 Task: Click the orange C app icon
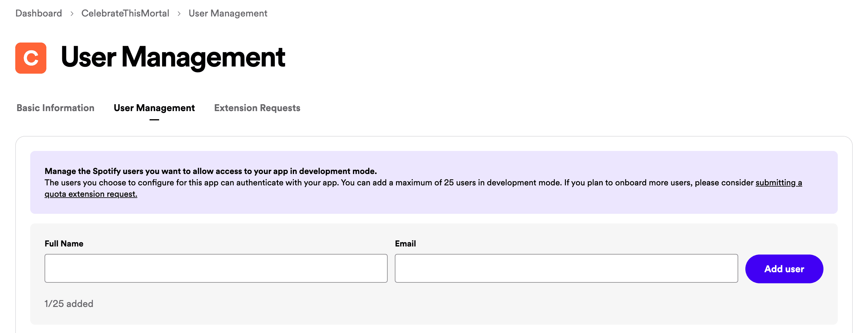(x=31, y=58)
